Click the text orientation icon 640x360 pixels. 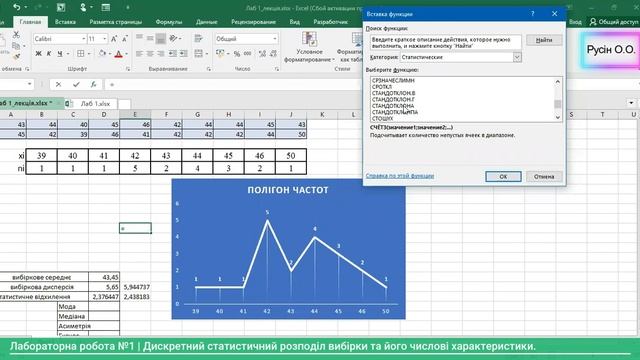(x=173, y=38)
